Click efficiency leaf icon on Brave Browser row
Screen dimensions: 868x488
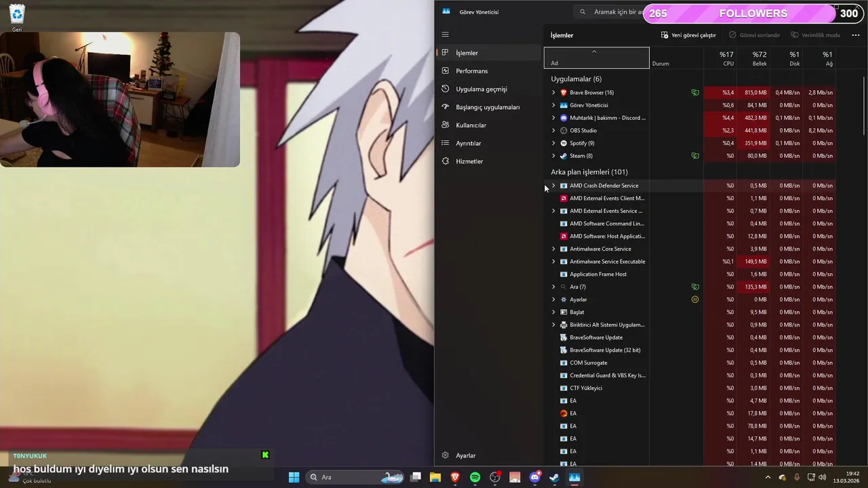(695, 92)
